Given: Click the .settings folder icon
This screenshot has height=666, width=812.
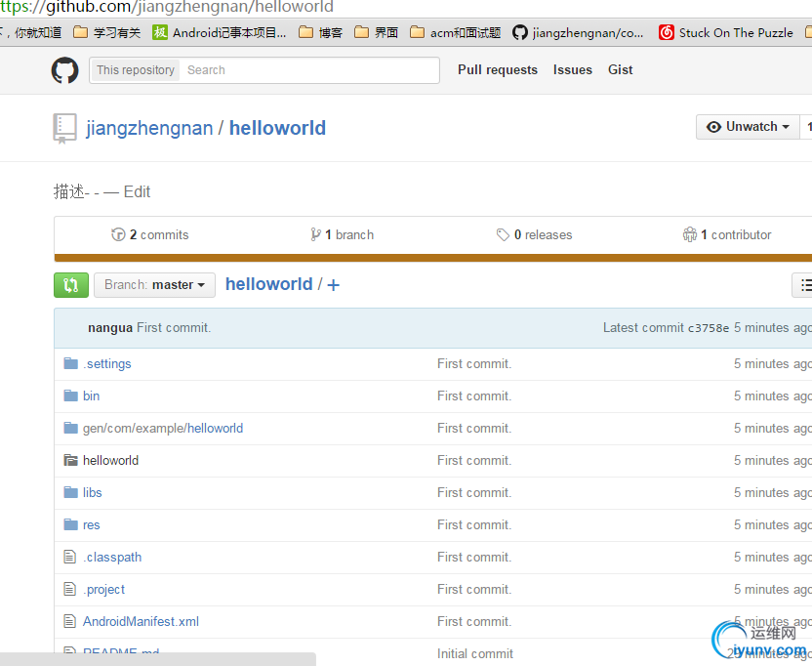Looking at the screenshot, I should (70, 363).
